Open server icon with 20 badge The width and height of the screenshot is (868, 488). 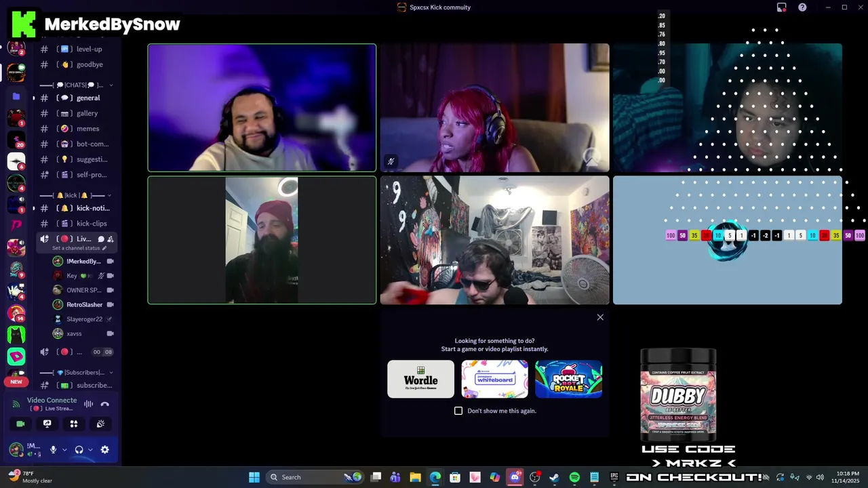pyautogui.click(x=16, y=140)
